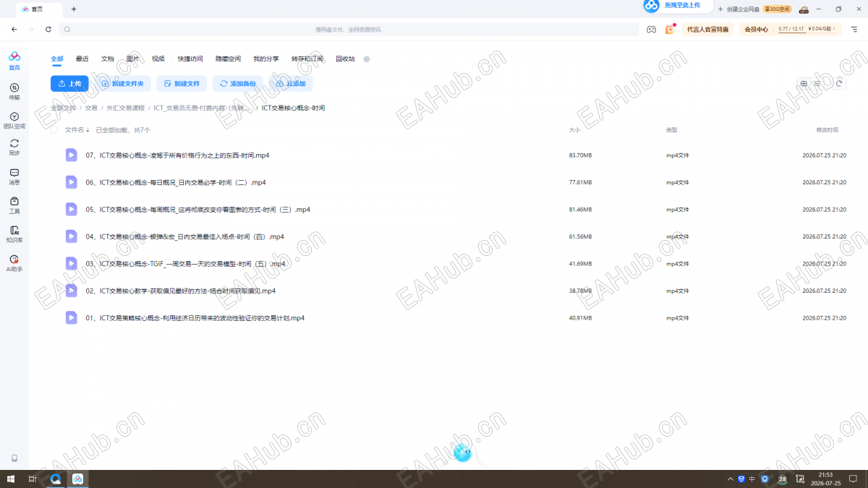Open file 02 获取偏见最好的方法.mp4
The width and height of the screenshot is (868, 488).
[181, 291]
